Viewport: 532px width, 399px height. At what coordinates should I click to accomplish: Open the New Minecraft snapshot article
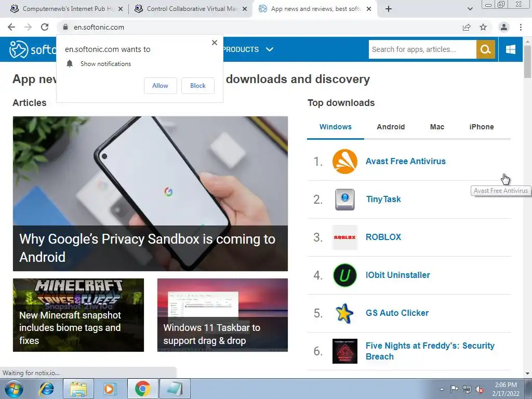pyautogui.click(x=78, y=315)
